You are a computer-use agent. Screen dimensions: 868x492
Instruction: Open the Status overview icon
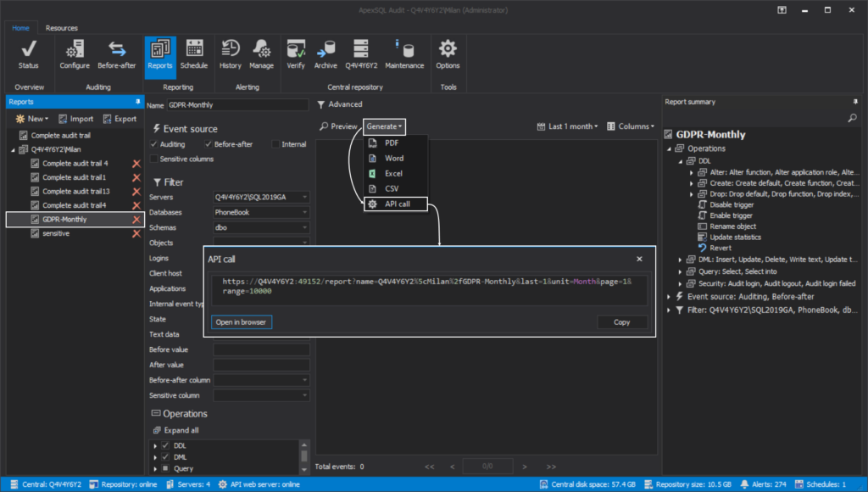(x=28, y=54)
